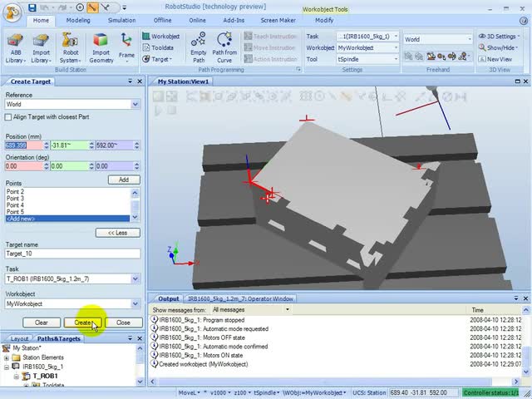Click the Z position field 592.00
The height and width of the screenshot is (399, 532).
click(115, 145)
